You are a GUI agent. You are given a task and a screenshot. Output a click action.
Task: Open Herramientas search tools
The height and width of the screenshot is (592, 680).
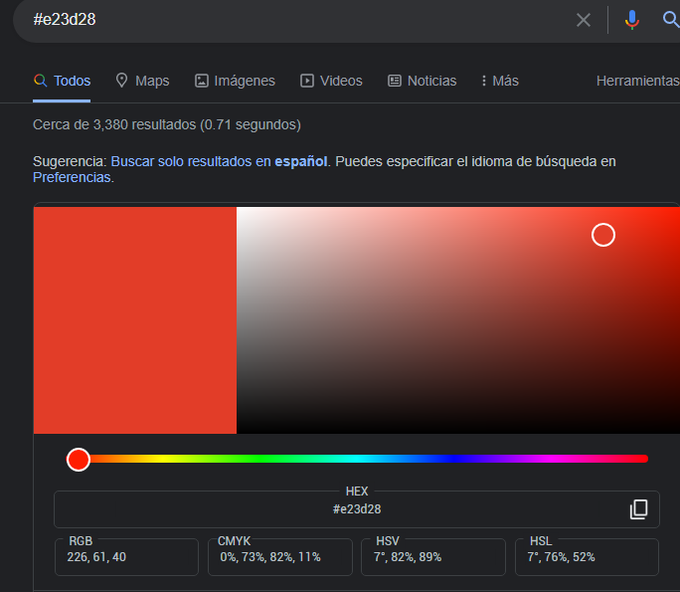pyautogui.click(x=638, y=81)
